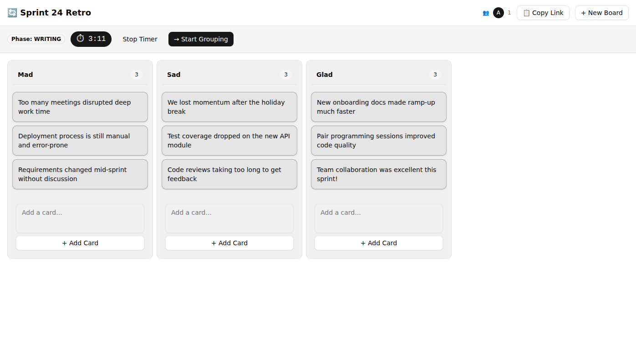Add a card to the Glad column
Screen dimensions: 636x364
(x=378, y=243)
